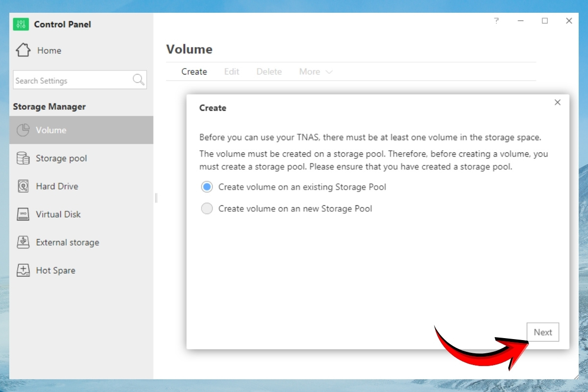Open the Hot Spare section

[81, 270]
